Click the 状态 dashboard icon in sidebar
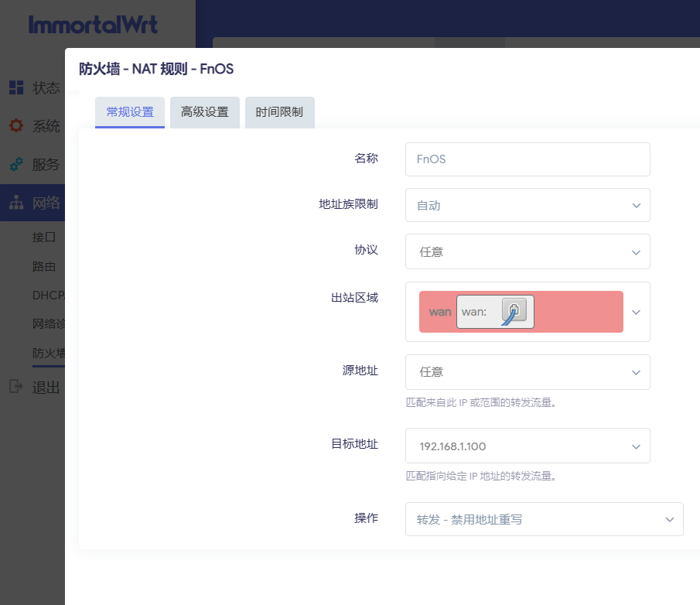This screenshot has height=605, width=700. point(16,87)
